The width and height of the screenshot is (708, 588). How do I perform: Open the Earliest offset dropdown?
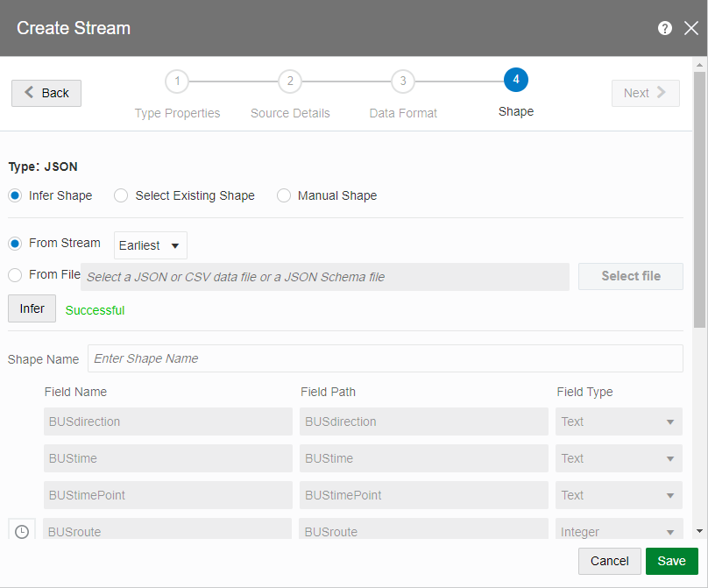(x=151, y=245)
